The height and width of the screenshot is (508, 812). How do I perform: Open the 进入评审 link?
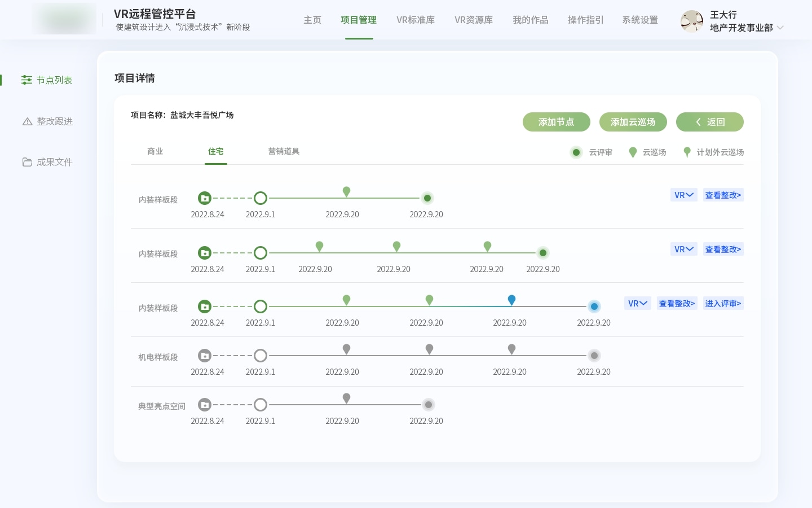[723, 303]
